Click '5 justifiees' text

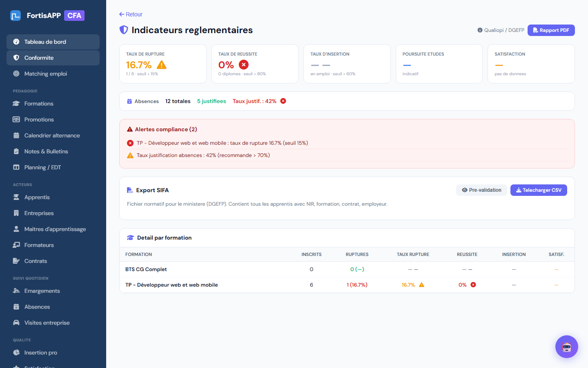click(x=212, y=101)
